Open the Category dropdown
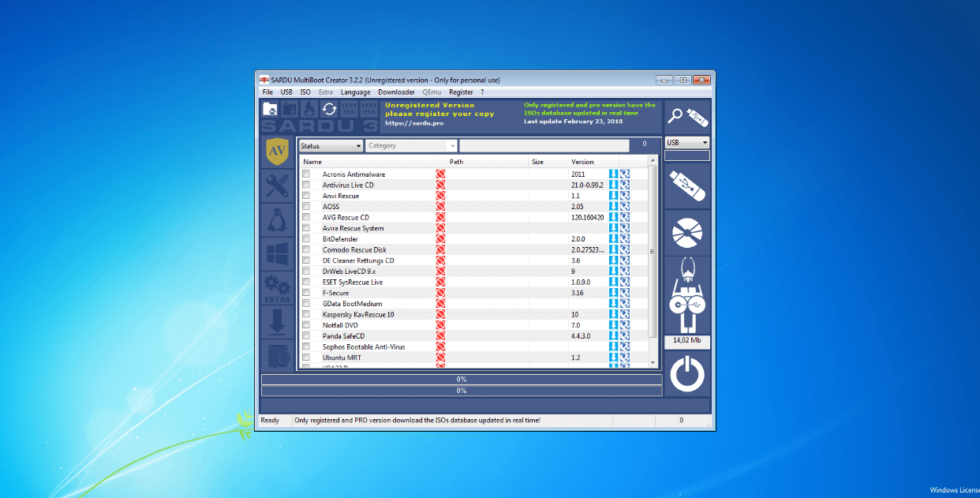The width and height of the screenshot is (980, 498). click(411, 146)
